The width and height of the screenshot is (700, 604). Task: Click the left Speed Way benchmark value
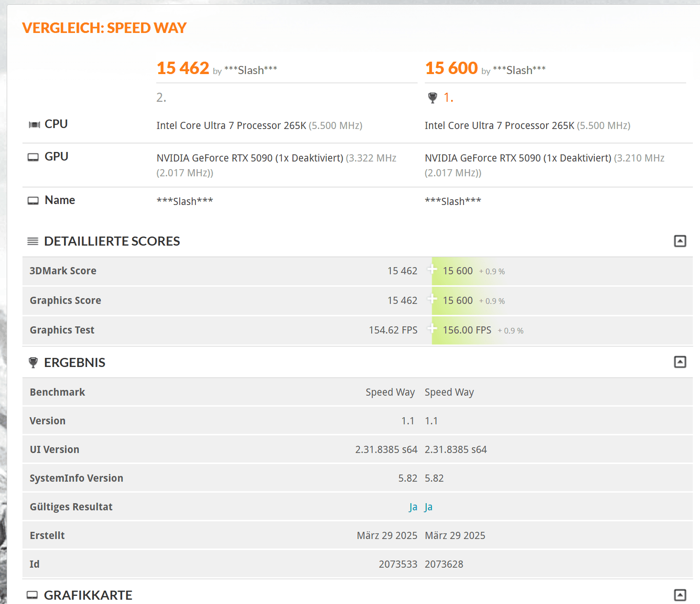pyautogui.click(x=390, y=392)
